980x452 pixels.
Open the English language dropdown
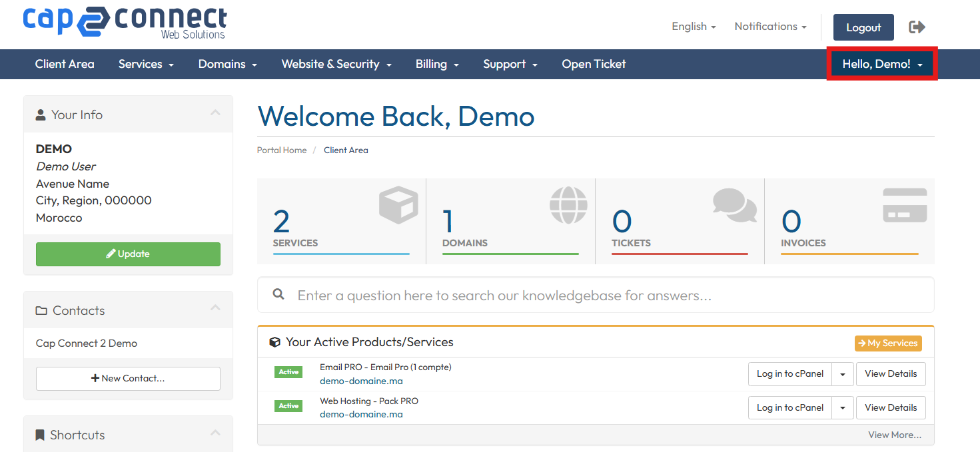694,27
